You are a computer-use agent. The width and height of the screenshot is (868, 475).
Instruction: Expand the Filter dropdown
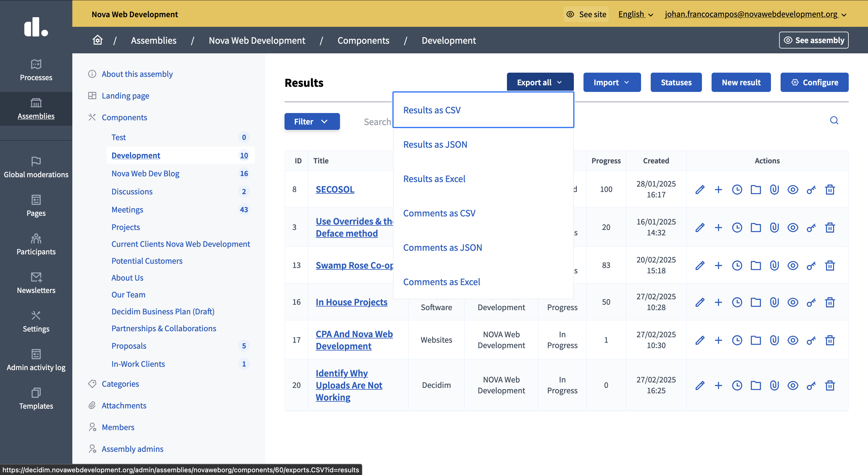click(312, 121)
